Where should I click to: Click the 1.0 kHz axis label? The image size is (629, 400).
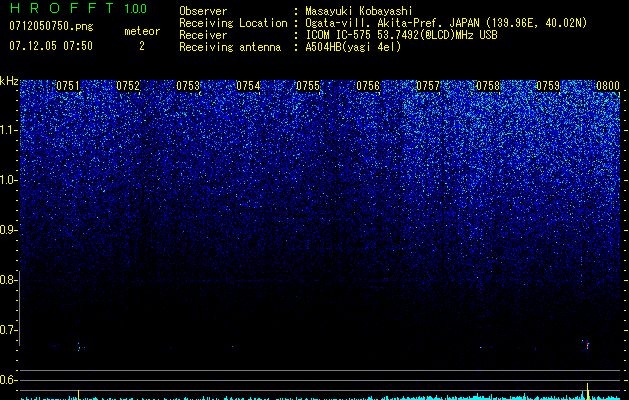[8, 180]
